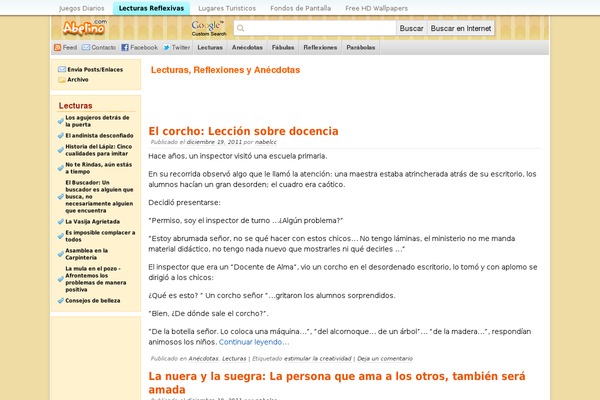600x400 pixels.
Task: Open the Free HD Wallpapers tab
Action: 376,8
